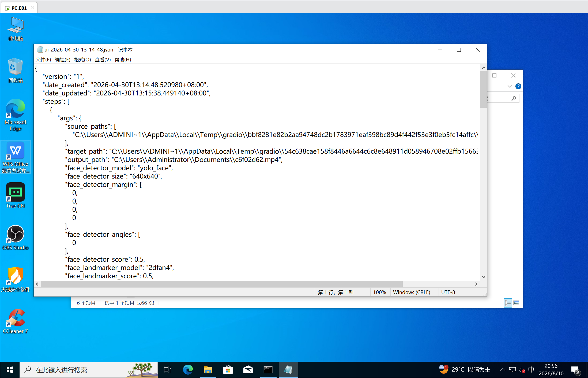Show hidden system tray icons
Image resolution: width=588 pixels, height=378 pixels.
[503, 370]
